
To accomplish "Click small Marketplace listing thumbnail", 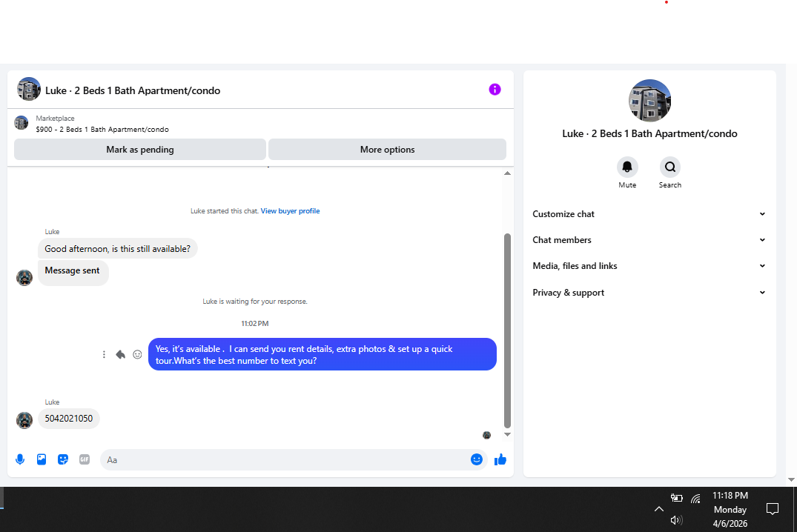I will pos(22,123).
